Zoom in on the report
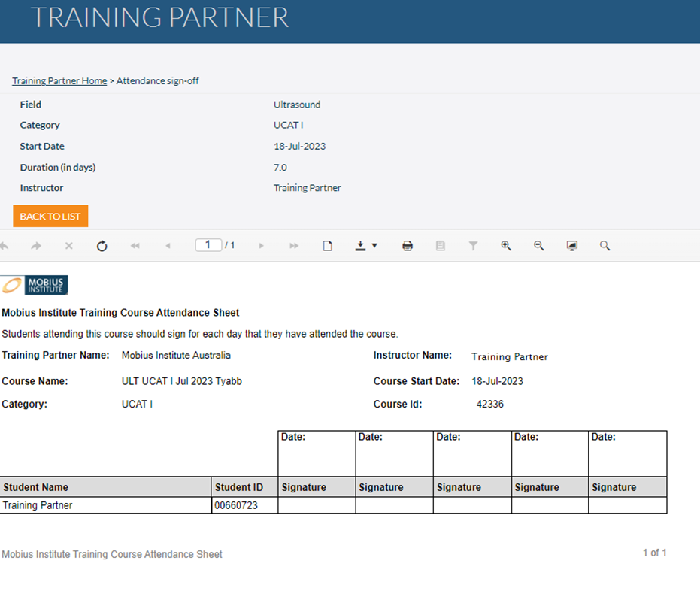Viewport: 700px width, 606px height. point(506,245)
